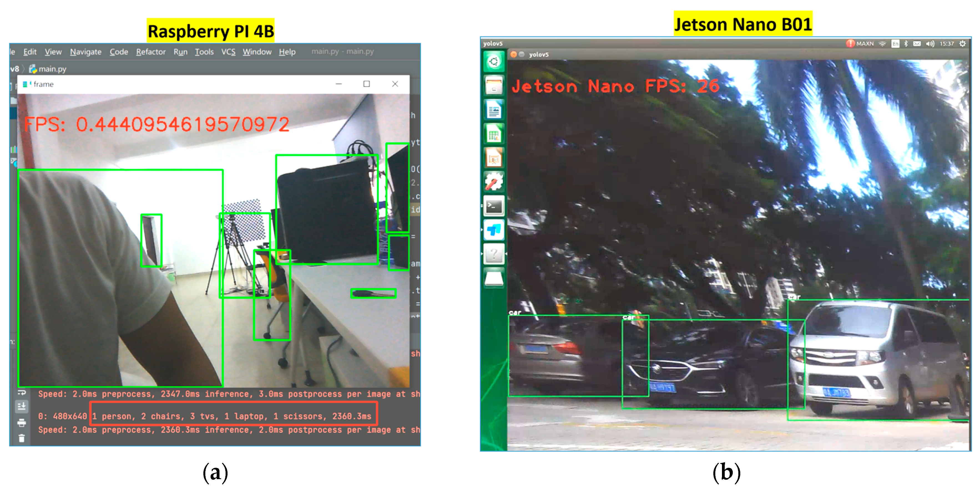Toggle the Wi-Fi network indicator
Viewport: 980px width, 488px height.
click(x=882, y=44)
